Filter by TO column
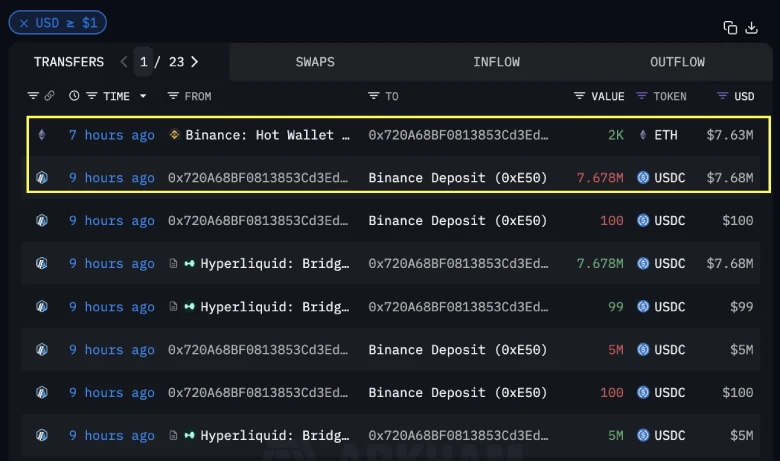 point(374,95)
